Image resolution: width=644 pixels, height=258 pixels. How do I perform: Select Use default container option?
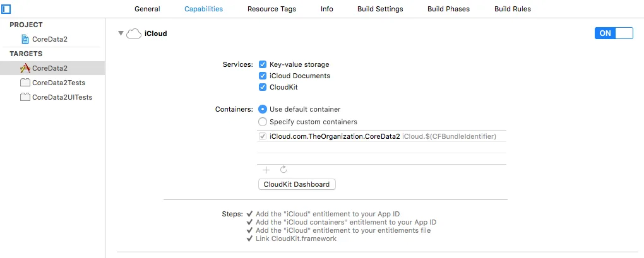coord(263,110)
